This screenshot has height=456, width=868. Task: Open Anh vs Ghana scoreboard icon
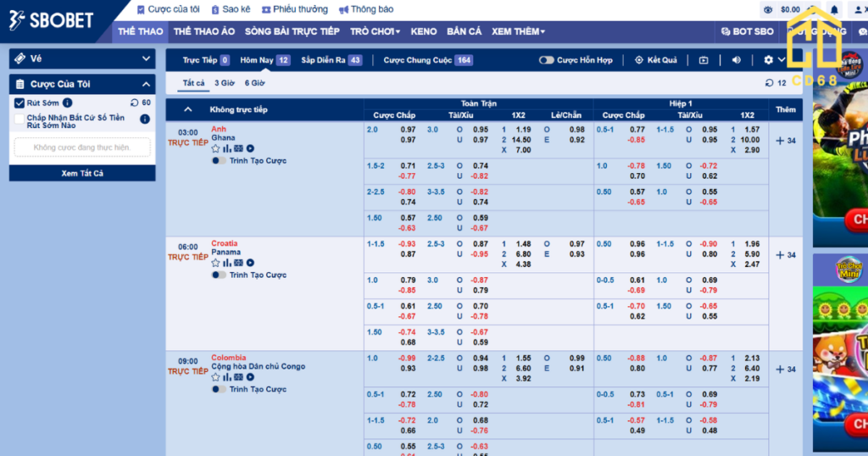(238, 148)
